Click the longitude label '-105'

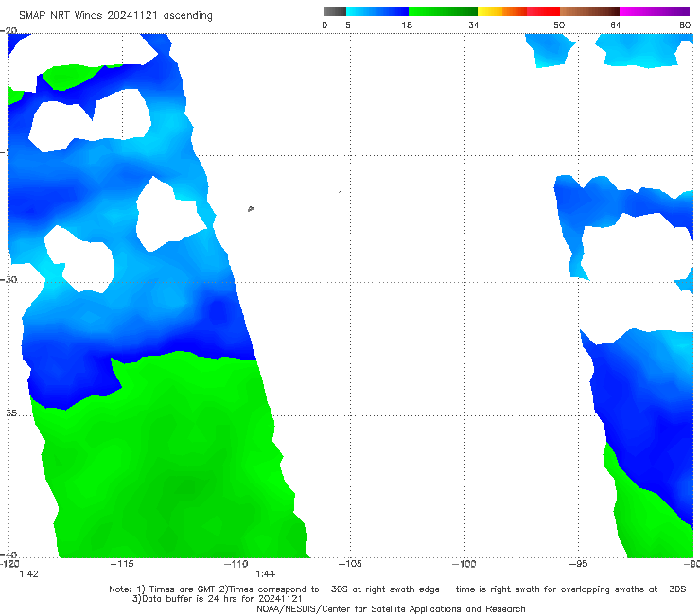pos(350,564)
